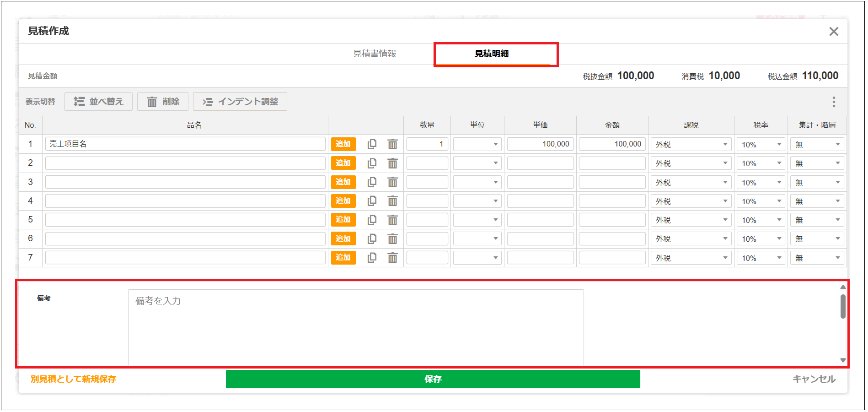
Task: Click 追加 button in row 4
Action: point(343,201)
